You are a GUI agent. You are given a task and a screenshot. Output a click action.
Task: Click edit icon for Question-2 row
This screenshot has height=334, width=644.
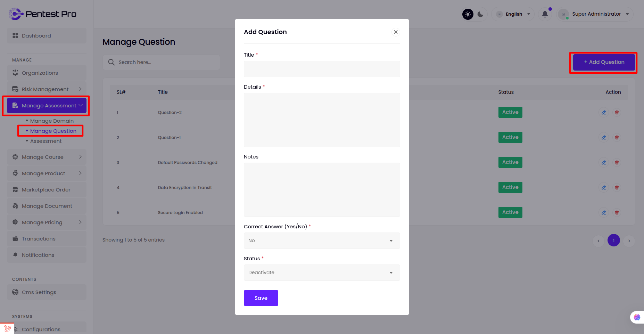coord(604,113)
